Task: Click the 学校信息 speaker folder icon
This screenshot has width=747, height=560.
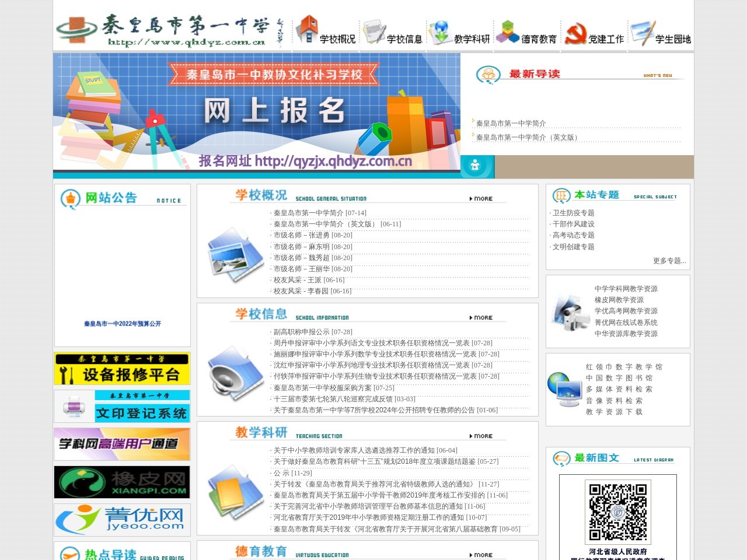Action: click(236, 374)
